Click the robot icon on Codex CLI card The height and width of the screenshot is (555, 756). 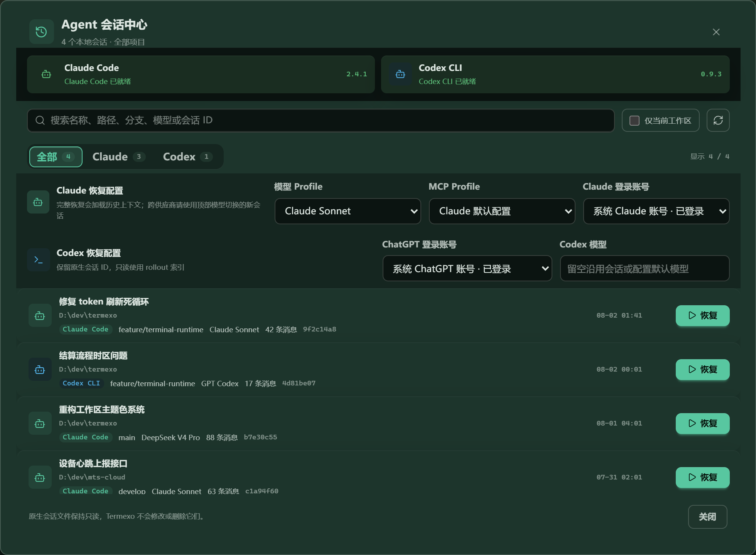tap(400, 74)
